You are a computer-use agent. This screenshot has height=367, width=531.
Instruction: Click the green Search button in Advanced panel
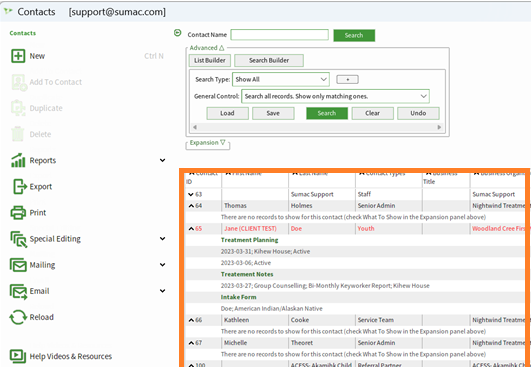tap(327, 113)
